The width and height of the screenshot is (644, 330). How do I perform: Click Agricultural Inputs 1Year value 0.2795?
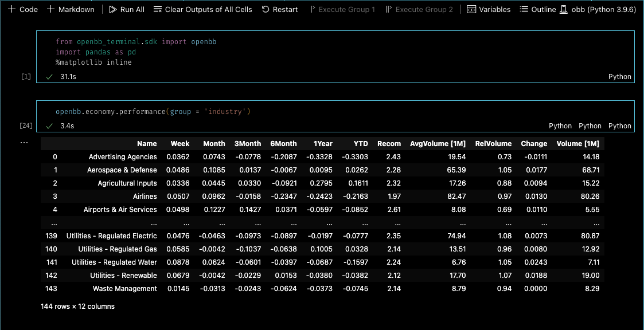pyautogui.click(x=321, y=183)
